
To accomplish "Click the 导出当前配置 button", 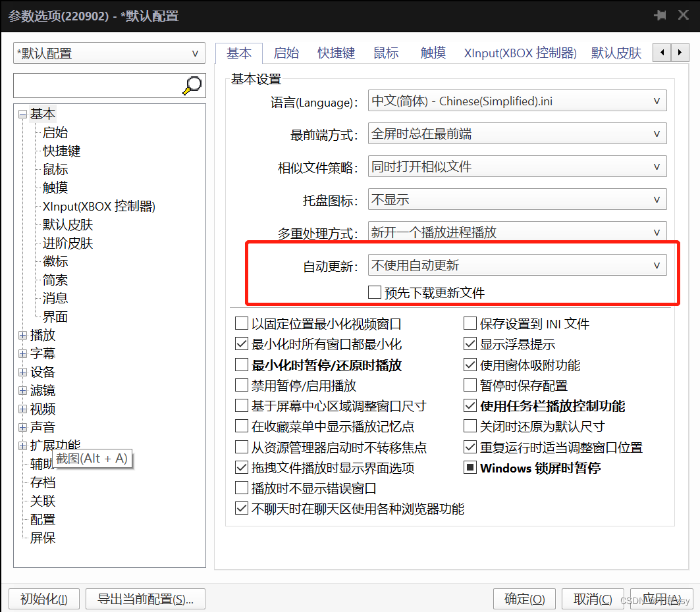I will pos(145,599).
